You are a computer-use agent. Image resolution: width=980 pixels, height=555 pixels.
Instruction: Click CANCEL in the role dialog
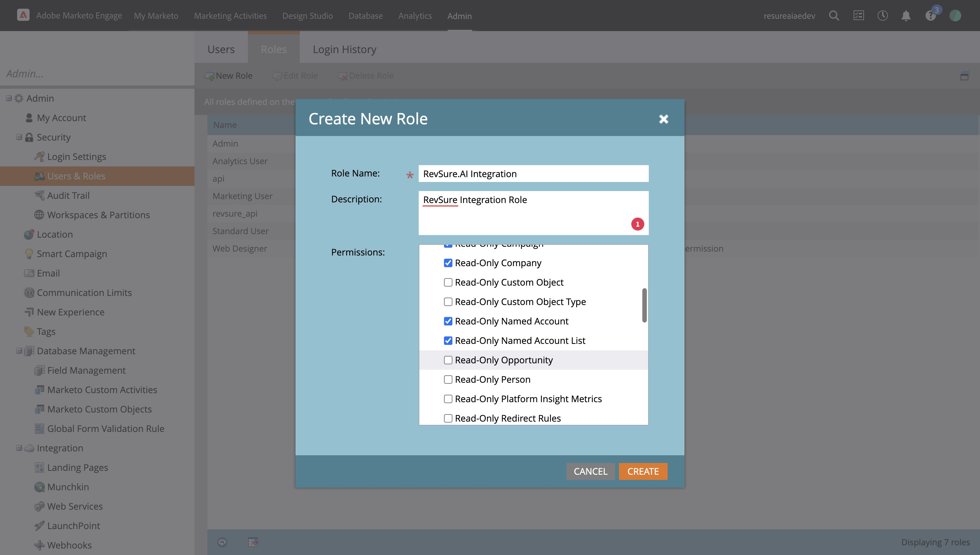[x=590, y=471]
